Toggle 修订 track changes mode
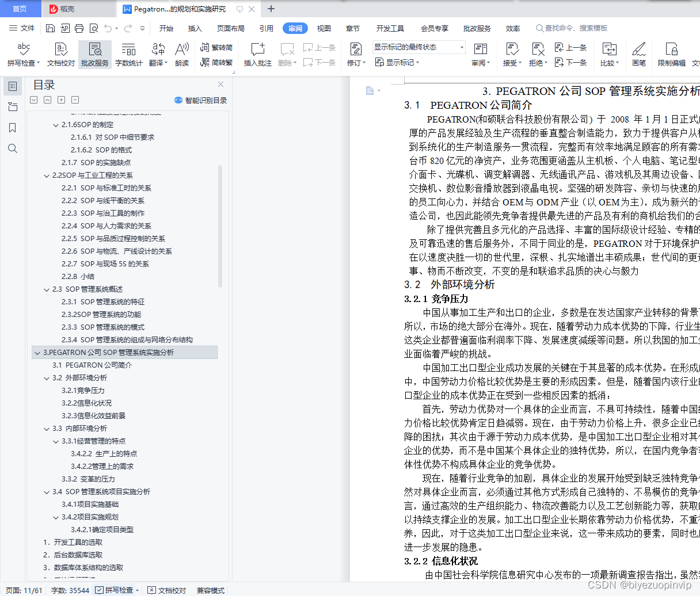The width and height of the screenshot is (700, 596). (356, 50)
